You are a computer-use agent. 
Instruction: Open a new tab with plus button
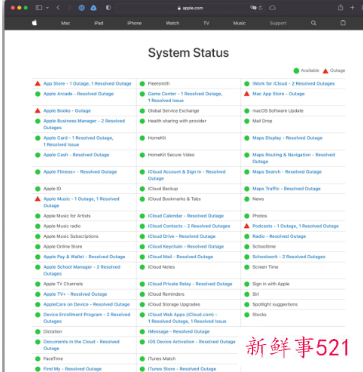click(x=352, y=7)
